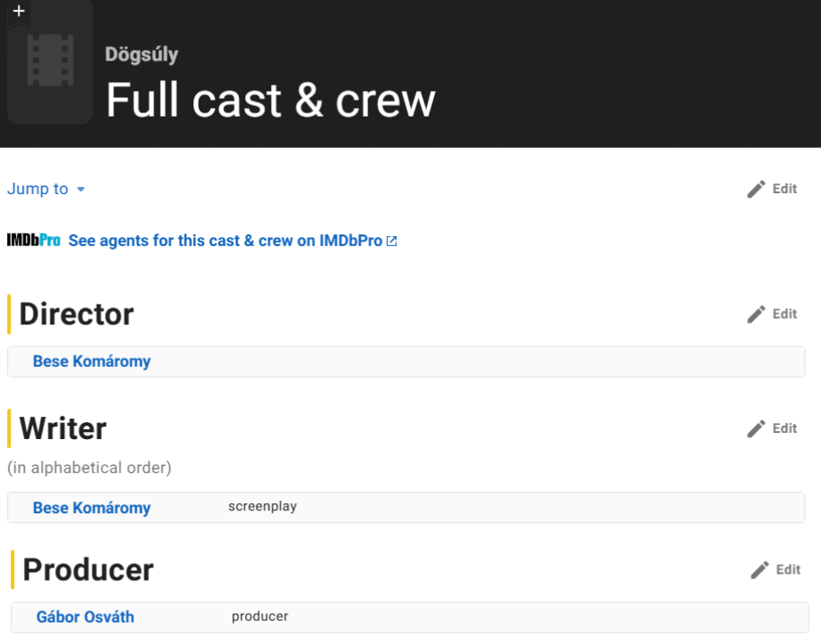
Task: Open the See agents on IMDbPro link
Action: click(x=226, y=240)
